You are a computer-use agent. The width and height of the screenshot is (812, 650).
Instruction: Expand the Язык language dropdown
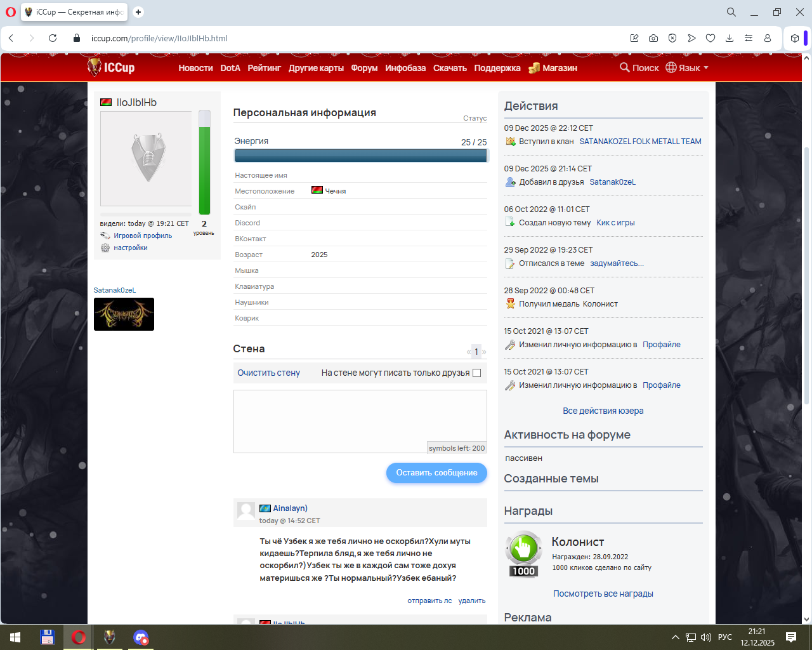point(688,68)
